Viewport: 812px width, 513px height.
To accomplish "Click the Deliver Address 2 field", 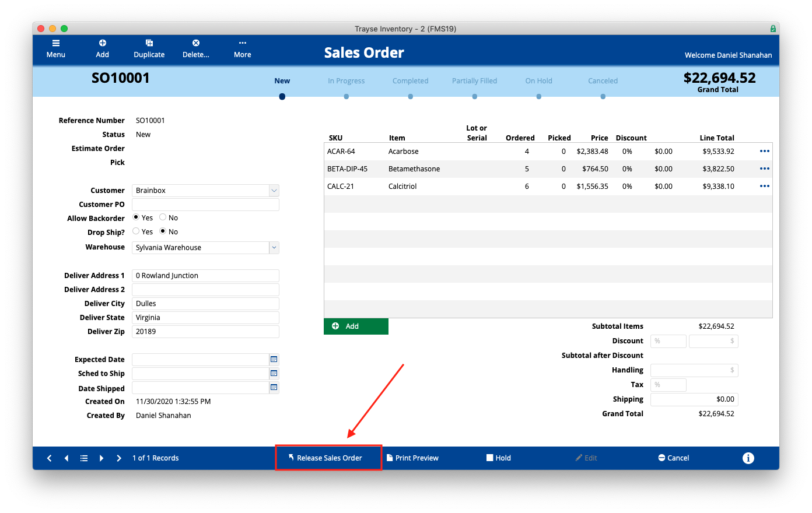I will point(205,290).
